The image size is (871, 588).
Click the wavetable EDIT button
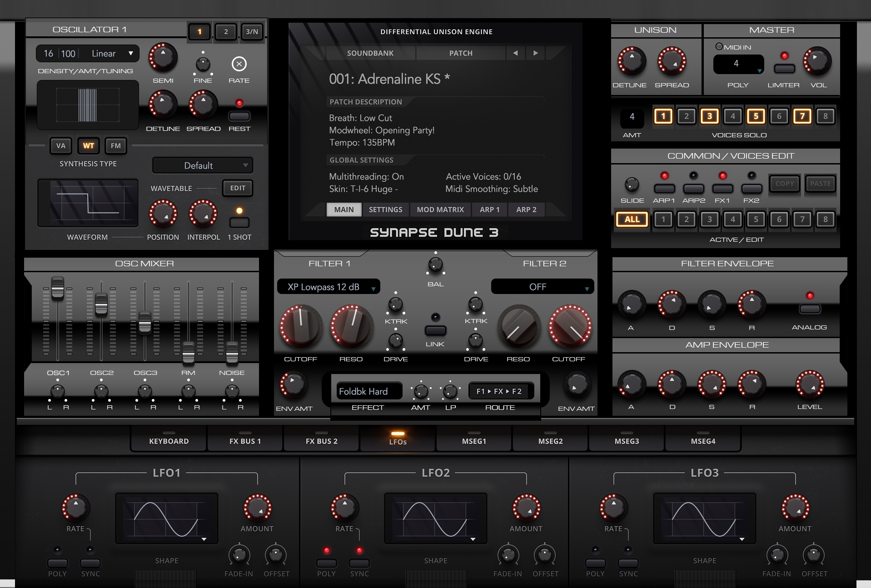(x=238, y=188)
